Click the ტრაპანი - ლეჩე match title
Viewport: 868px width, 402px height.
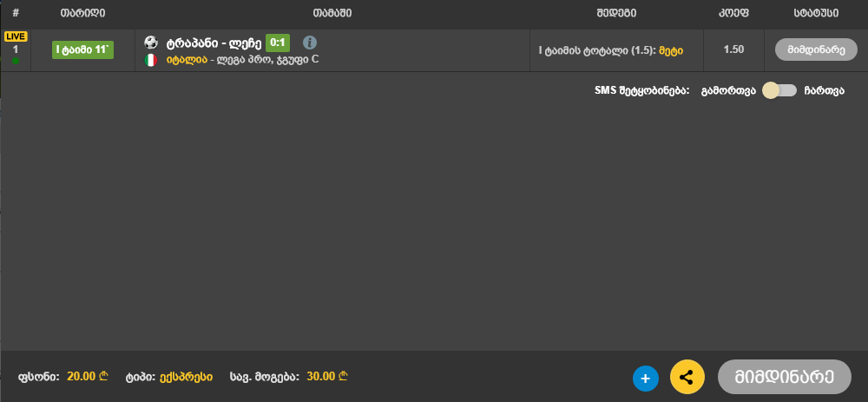click(214, 43)
